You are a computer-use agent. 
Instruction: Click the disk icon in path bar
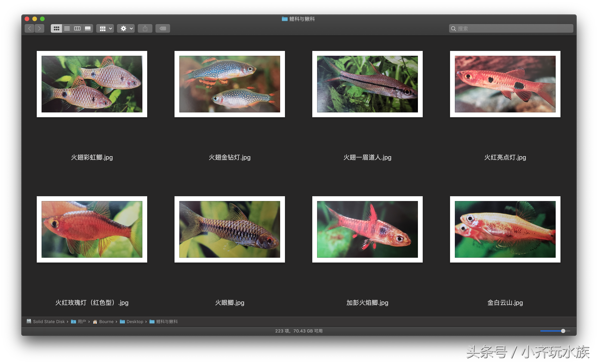(x=29, y=321)
